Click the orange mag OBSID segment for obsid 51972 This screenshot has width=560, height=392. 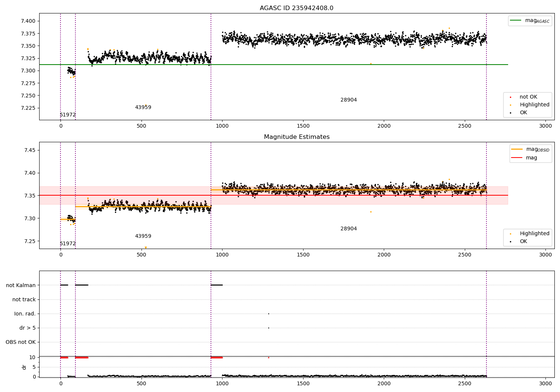coord(68,220)
